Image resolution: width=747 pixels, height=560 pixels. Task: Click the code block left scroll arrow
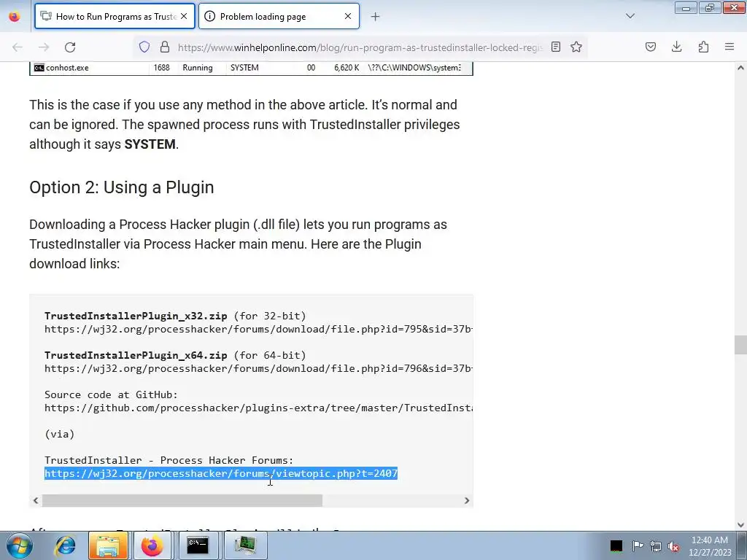tap(36, 500)
